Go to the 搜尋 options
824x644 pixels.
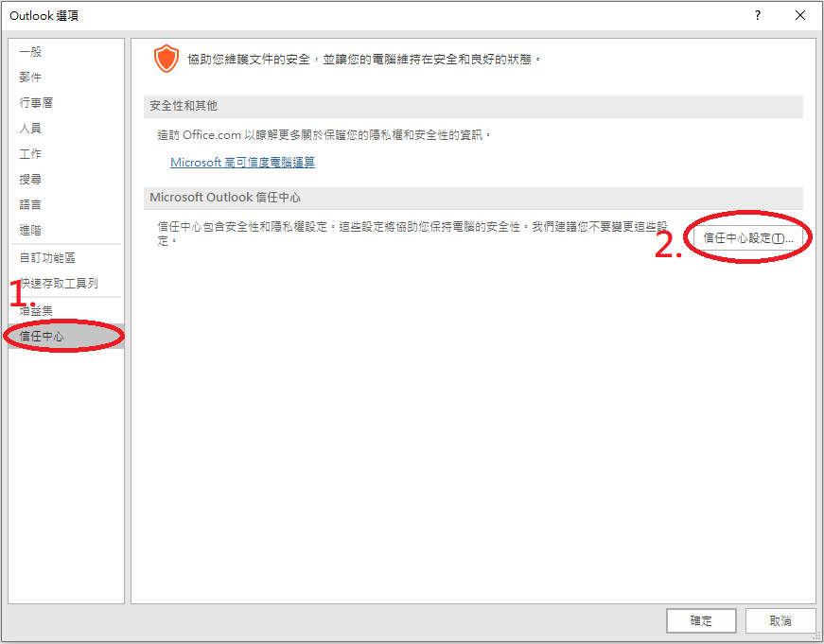click(66, 179)
